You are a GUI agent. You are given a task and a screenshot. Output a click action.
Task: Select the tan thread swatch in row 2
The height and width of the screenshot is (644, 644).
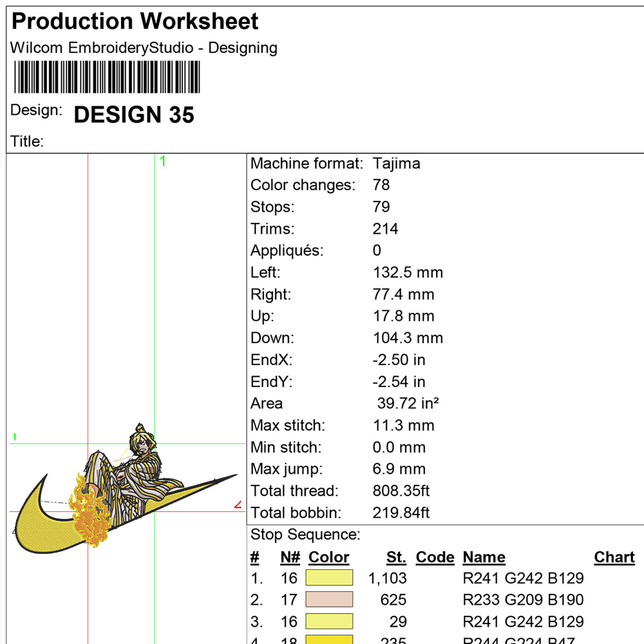coord(330,600)
